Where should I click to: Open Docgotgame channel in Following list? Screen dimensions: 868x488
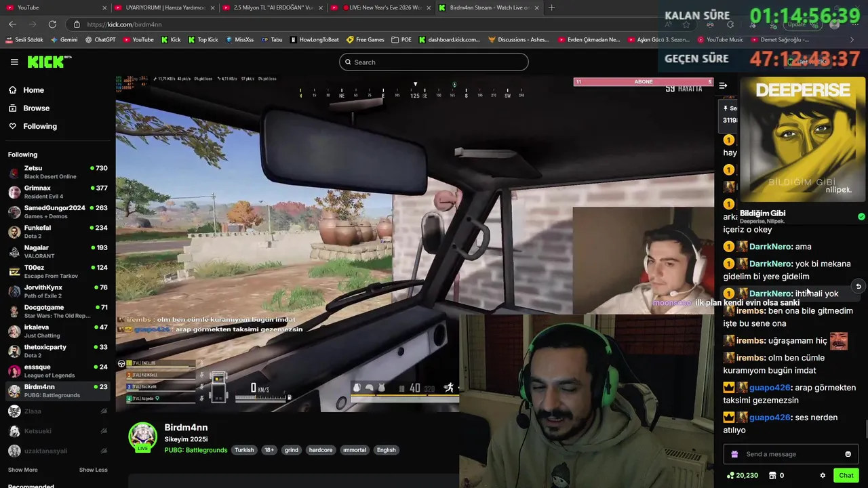tap(58, 311)
